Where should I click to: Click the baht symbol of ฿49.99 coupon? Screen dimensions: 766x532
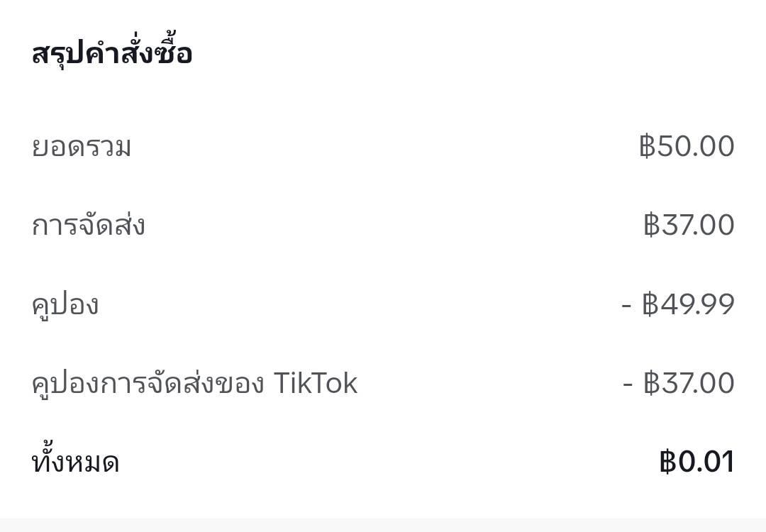(650, 304)
